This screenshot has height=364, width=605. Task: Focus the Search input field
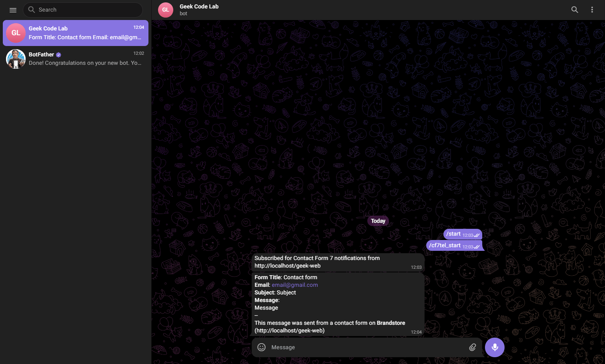(83, 10)
